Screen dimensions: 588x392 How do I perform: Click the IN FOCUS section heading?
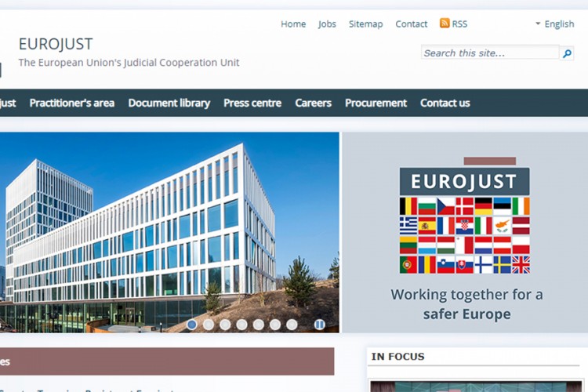[397, 357]
